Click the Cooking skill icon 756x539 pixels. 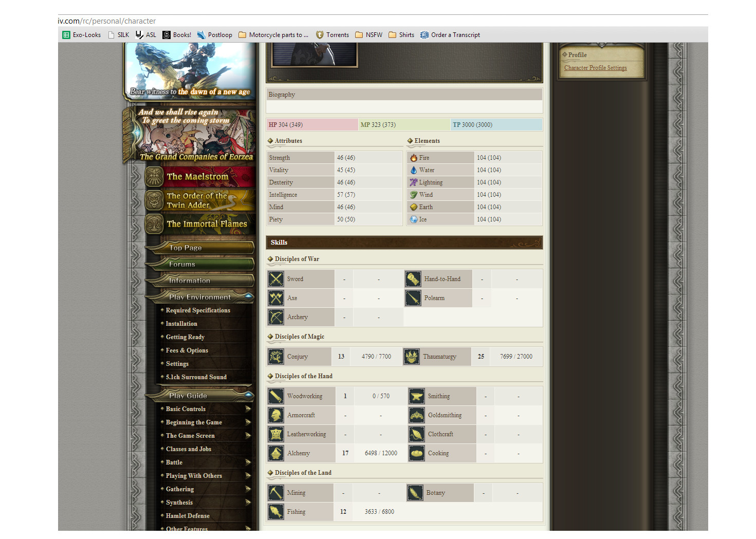[417, 453]
